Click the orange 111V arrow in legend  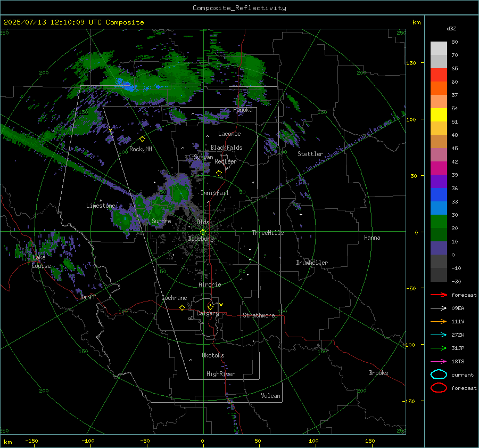click(x=439, y=321)
